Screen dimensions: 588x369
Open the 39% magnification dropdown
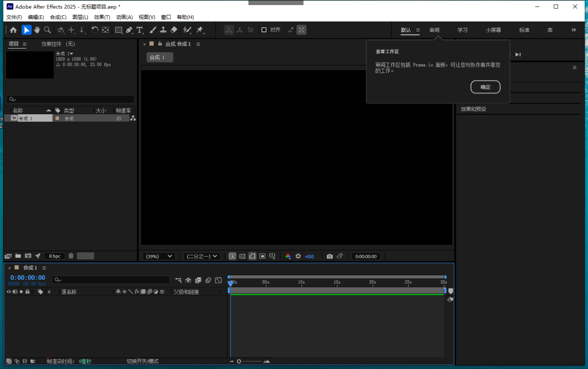click(159, 256)
